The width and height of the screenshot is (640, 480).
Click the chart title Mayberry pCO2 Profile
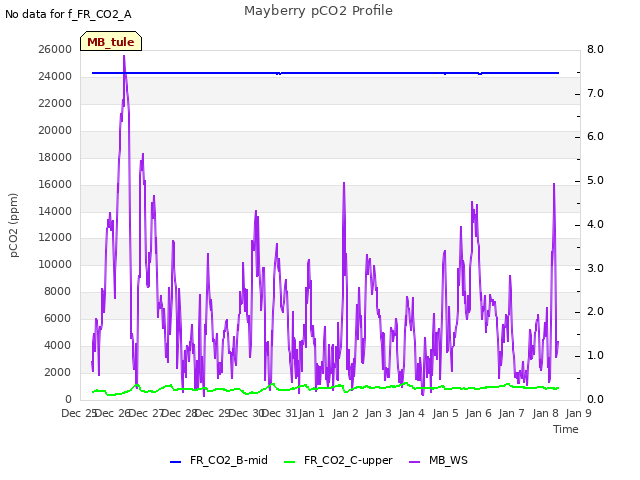click(x=318, y=11)
